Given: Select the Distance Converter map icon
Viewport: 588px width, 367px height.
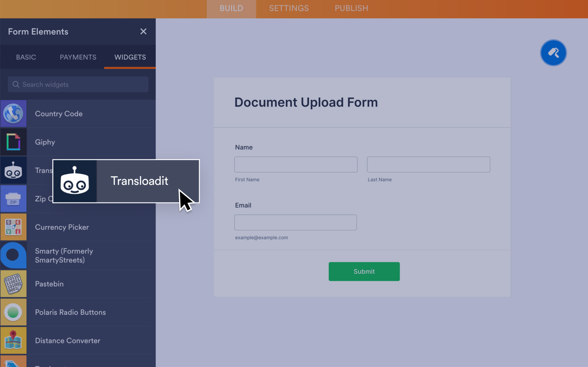Looking at the screenshot, I should 13,341.
